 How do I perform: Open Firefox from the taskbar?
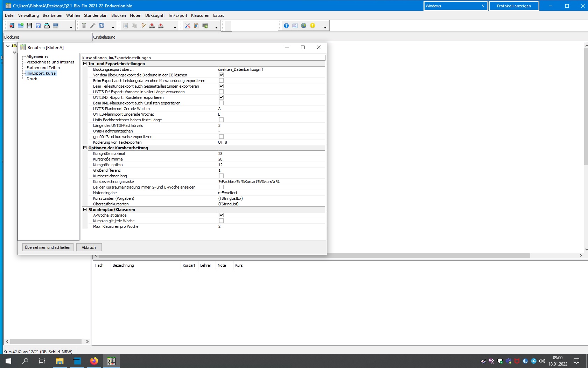94,361
